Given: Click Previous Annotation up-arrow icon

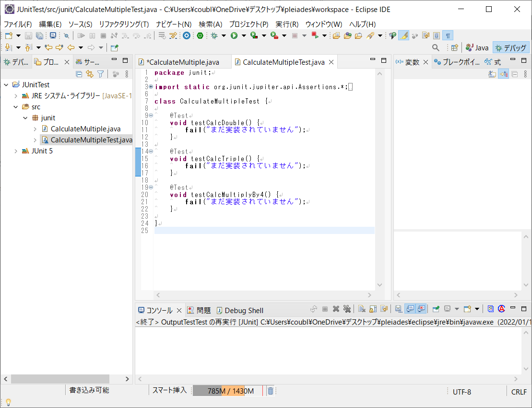Looking at the screenshot, I should click(29, 48).
